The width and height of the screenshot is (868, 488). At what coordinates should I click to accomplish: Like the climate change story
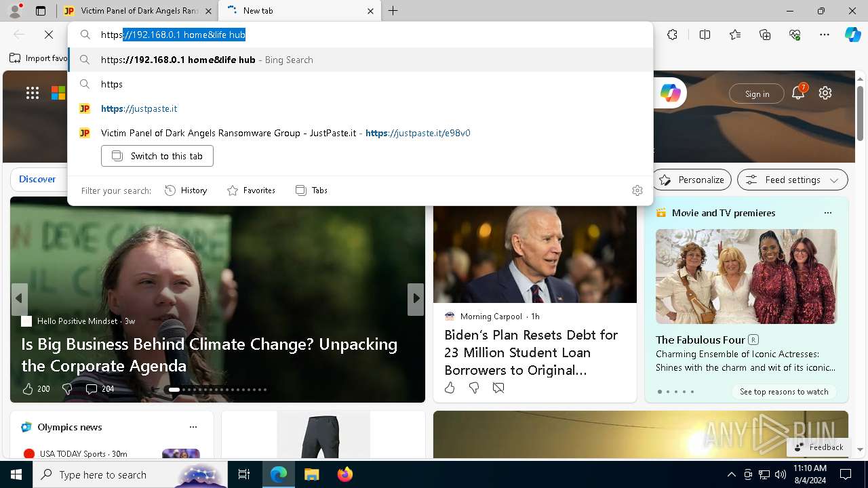click(x=28, y=389)
